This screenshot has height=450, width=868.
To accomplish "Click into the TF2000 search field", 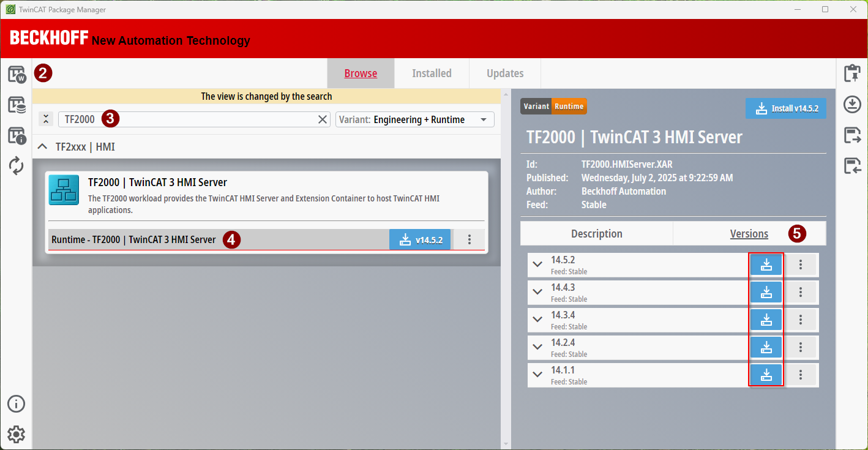I will [x=195, y=119].
